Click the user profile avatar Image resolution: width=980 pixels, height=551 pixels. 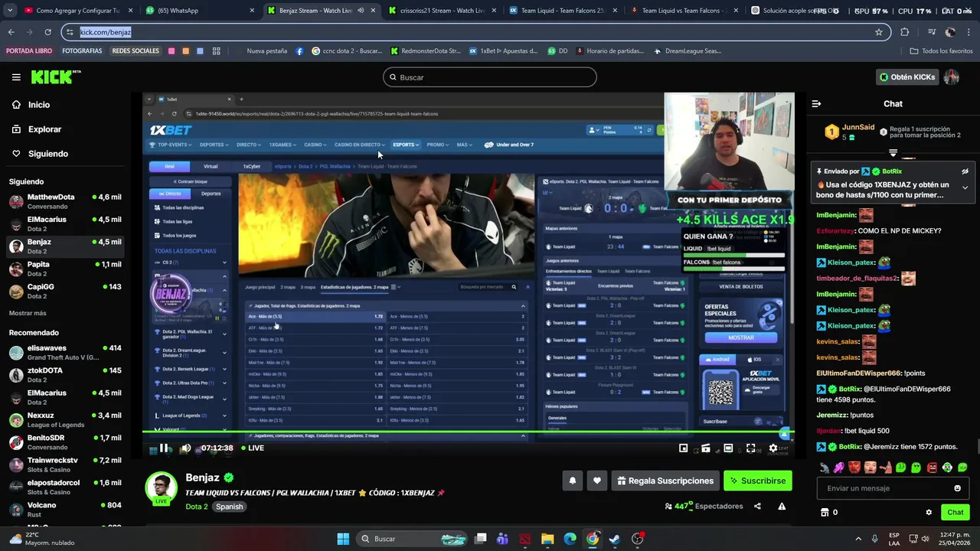pos(952,77)
